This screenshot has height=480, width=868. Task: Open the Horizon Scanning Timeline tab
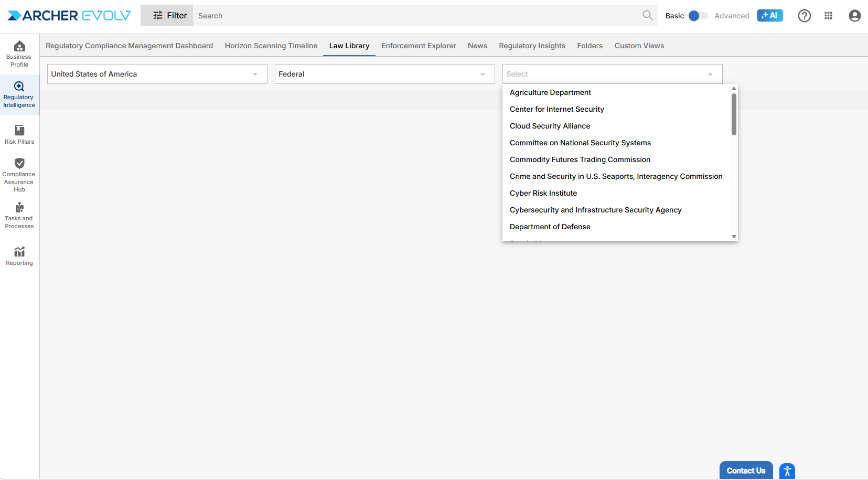click(271, 46)
